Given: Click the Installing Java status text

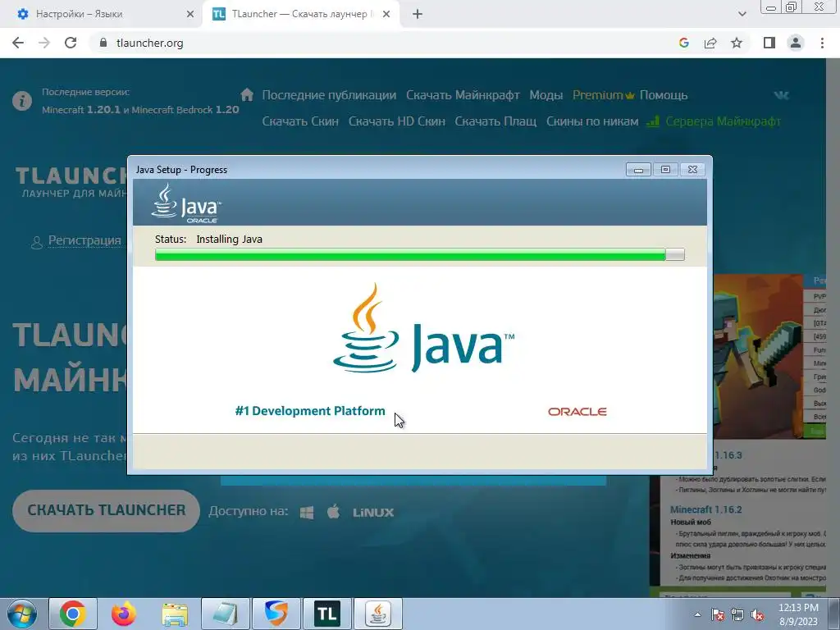Looking at the screenshot, I should pos(230,239).
